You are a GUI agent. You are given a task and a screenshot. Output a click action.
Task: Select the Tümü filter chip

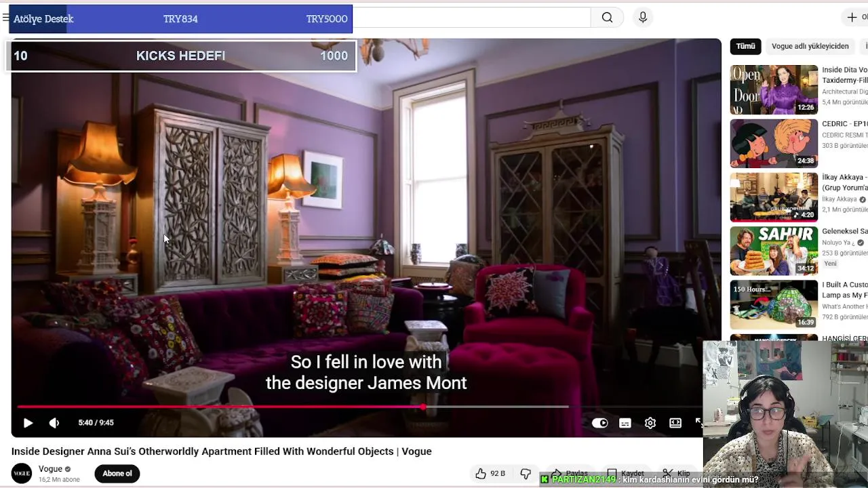[x=745, y=46]
